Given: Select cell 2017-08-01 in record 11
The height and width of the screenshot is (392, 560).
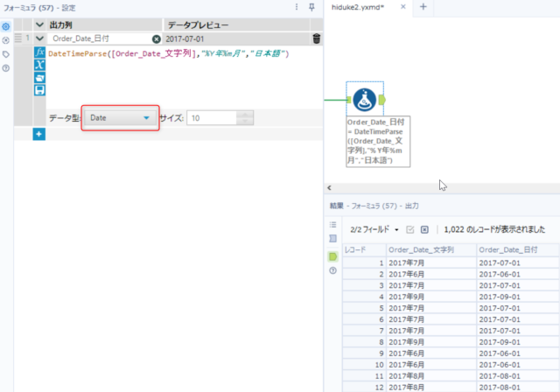Looking at the screenshot, I should tap(517, 376).
